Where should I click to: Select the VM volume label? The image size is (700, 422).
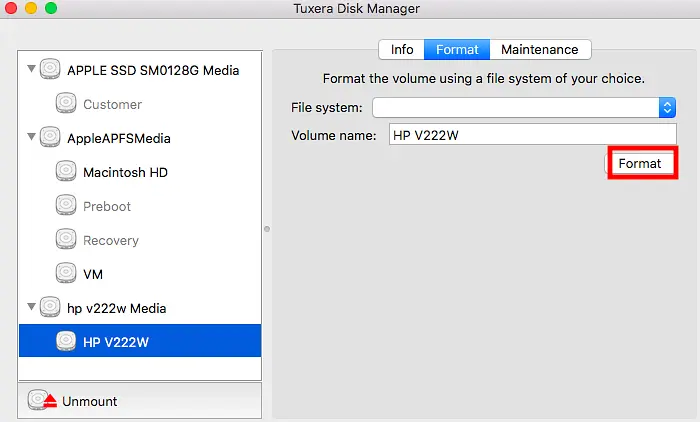click(93, 274)
